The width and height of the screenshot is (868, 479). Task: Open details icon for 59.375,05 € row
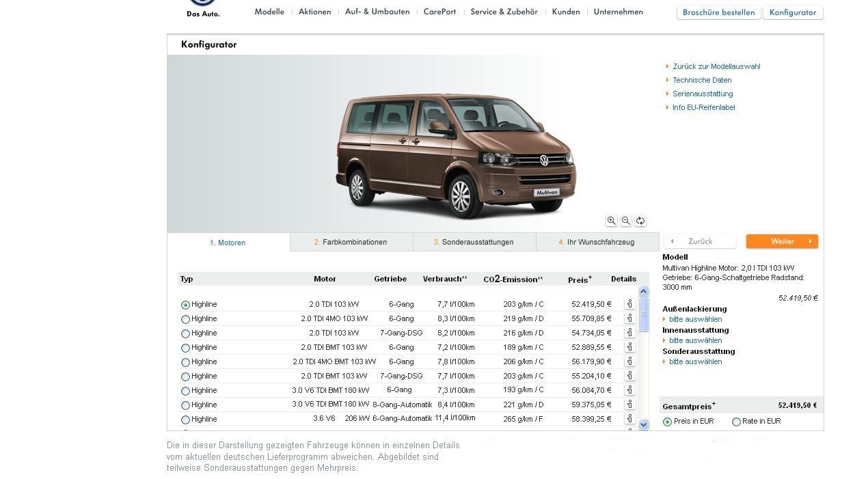click(629, 405)
